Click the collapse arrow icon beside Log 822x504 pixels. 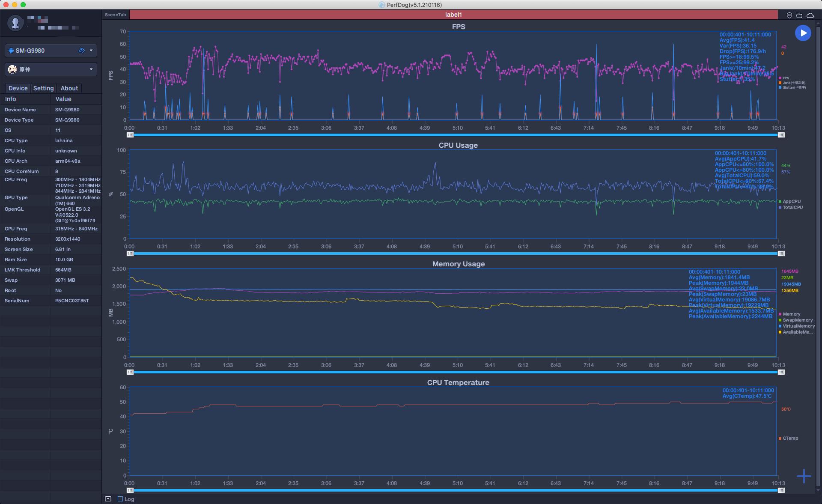coord(108,499)
